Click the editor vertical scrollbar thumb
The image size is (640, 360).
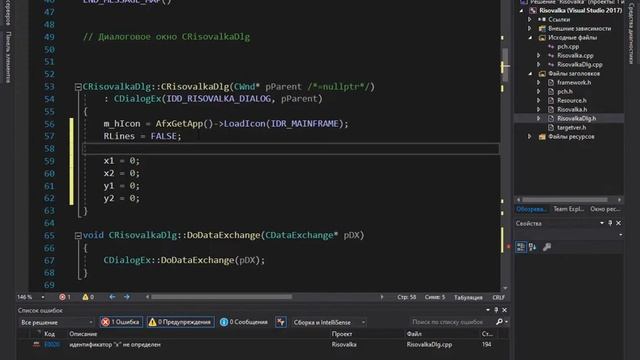pyautogui.click(x=505, y=64)
